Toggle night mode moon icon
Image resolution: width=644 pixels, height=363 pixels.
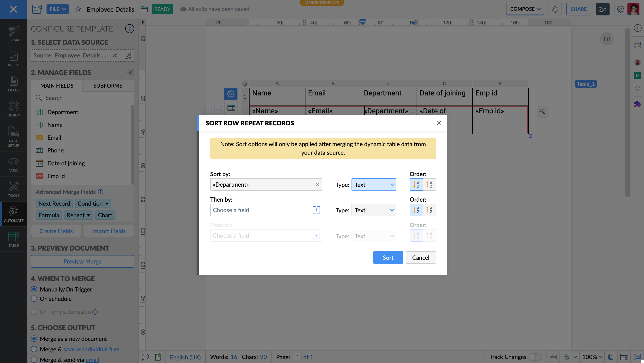(611, 357)
